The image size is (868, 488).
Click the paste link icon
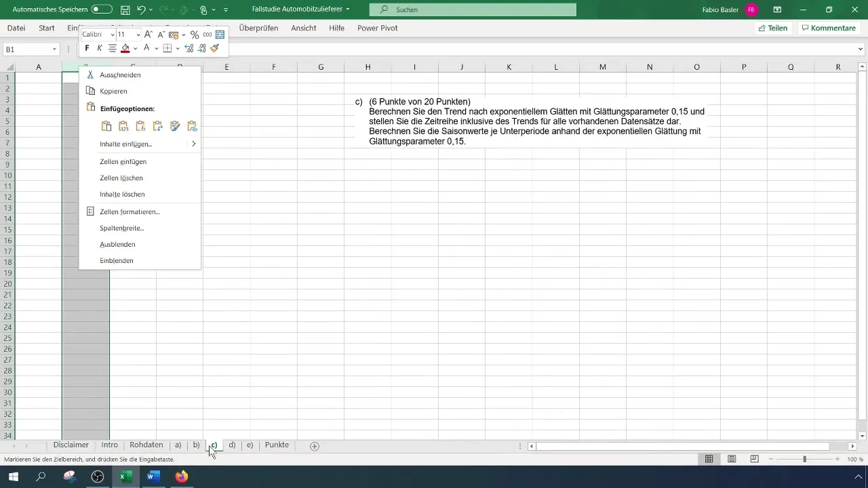point(192,126)
